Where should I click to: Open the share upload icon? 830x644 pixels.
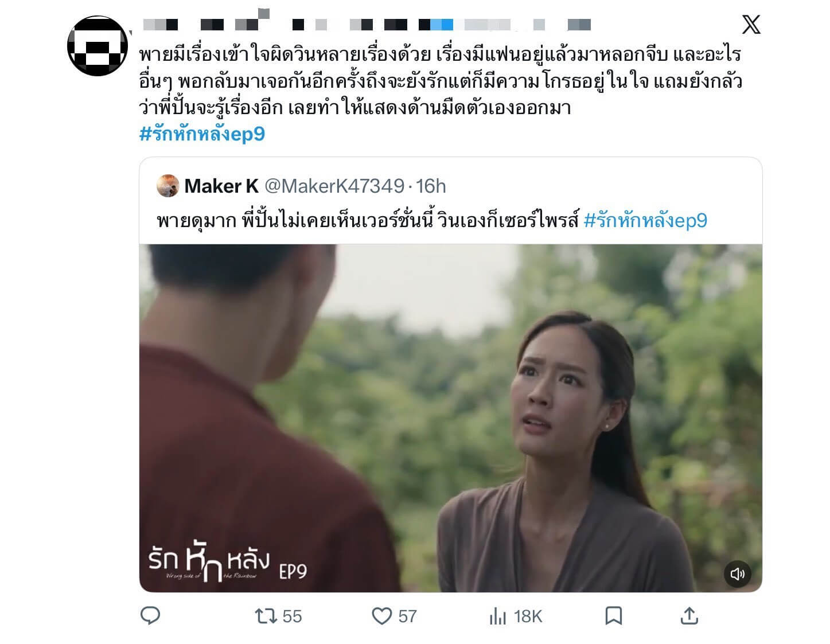click(689, 616)
